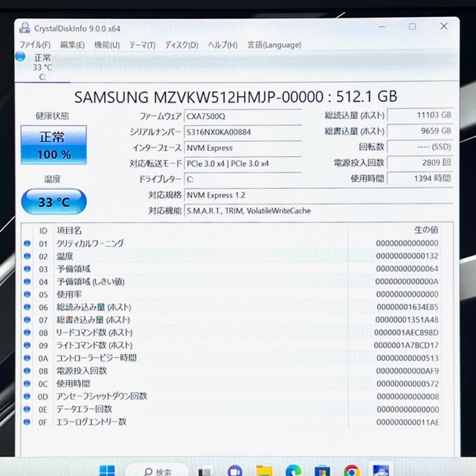Open the video chat app on taskbar
Viewport: 476px width, 476px height.
click(234, 471)
